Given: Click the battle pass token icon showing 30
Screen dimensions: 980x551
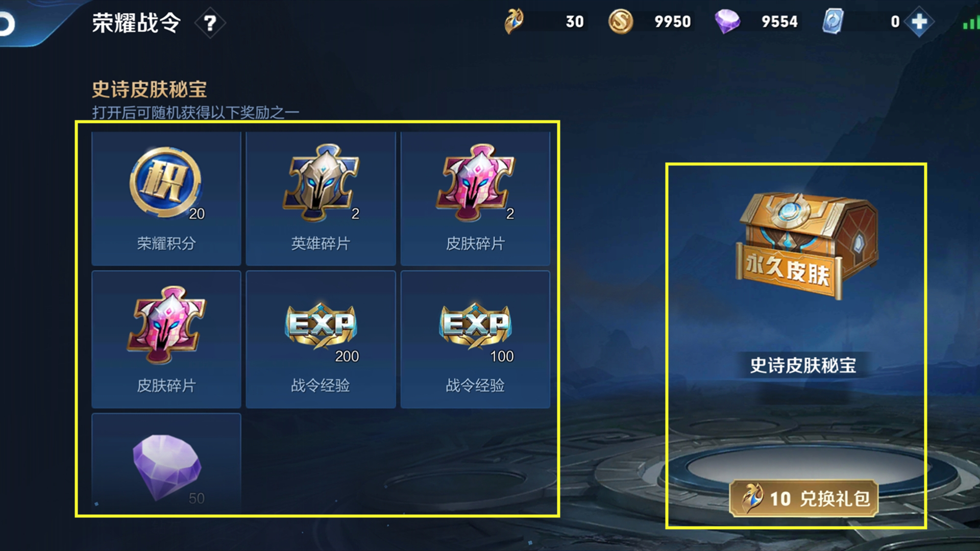Looking at the screenshot, I should (514, 22).
